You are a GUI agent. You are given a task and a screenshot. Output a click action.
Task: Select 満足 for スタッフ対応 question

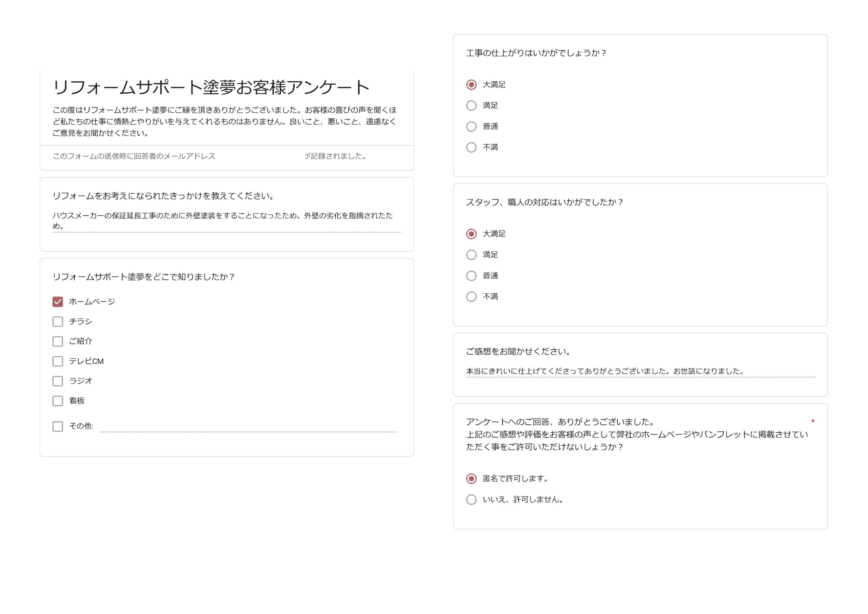point(471,255)
